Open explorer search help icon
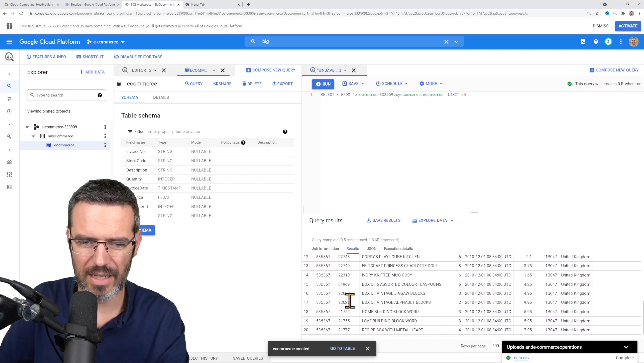This screenshot has height=363, width=644. [100, 95]
